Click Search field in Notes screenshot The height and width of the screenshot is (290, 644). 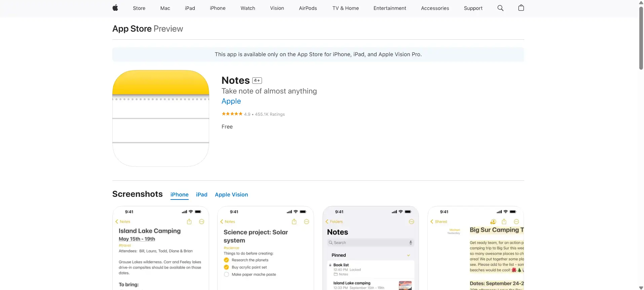pyautogui.click(x=371, y=243)
